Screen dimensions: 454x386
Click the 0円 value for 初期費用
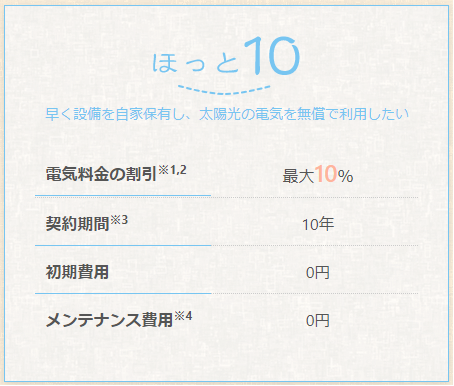[318, 273]
